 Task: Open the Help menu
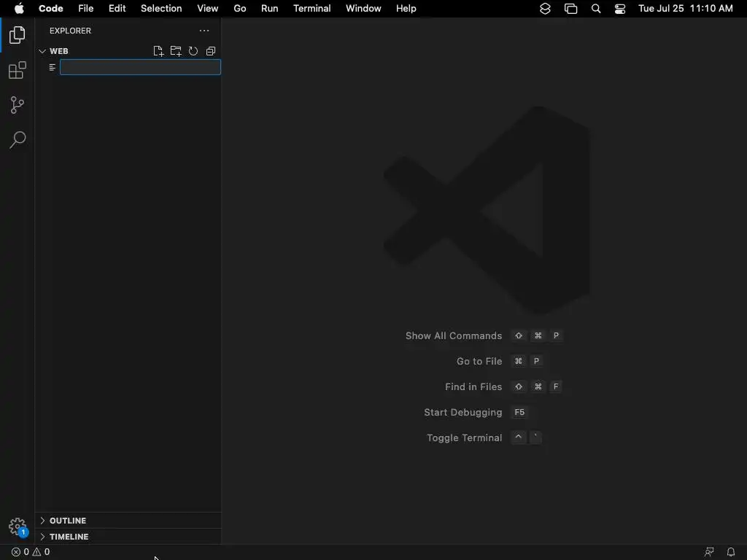(x=406, y=9)
